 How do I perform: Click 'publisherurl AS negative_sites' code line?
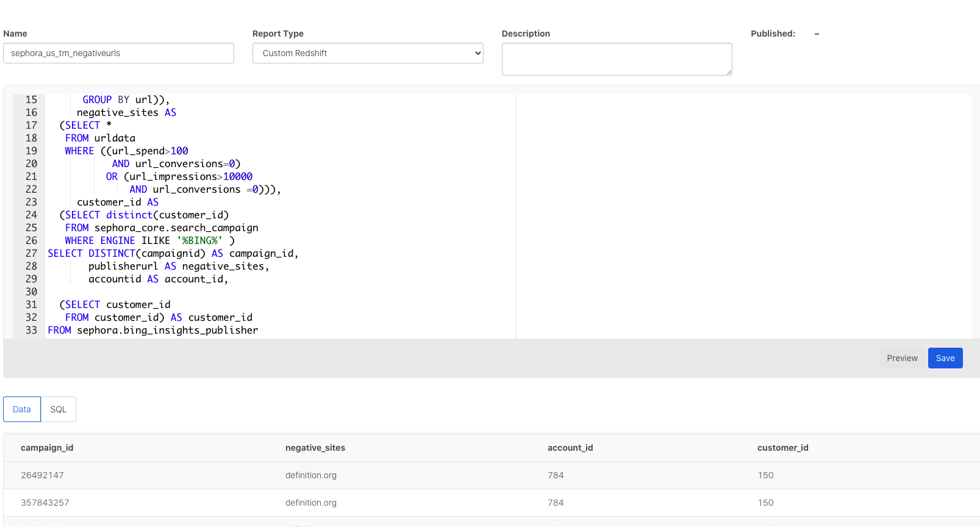click(179, 266)
